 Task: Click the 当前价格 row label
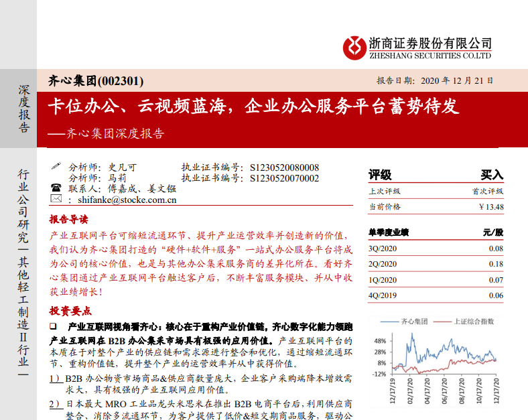[x=385, y=206]
